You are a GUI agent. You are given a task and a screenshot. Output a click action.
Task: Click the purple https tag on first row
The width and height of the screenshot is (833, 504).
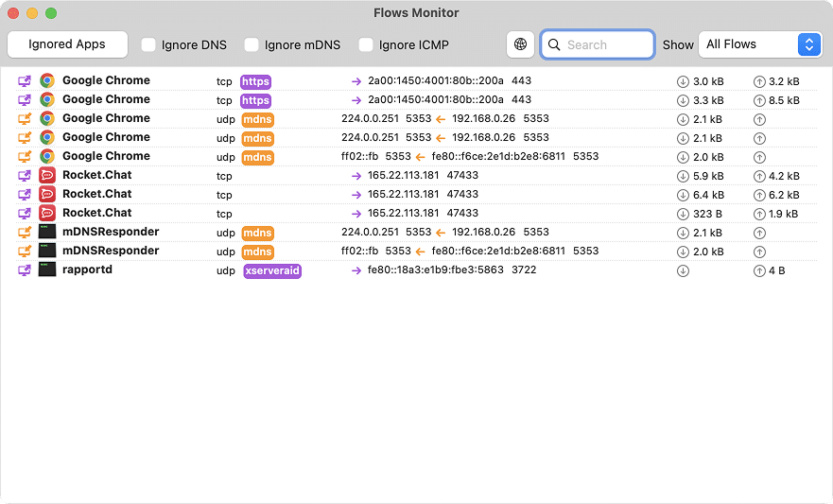point(255,81)
